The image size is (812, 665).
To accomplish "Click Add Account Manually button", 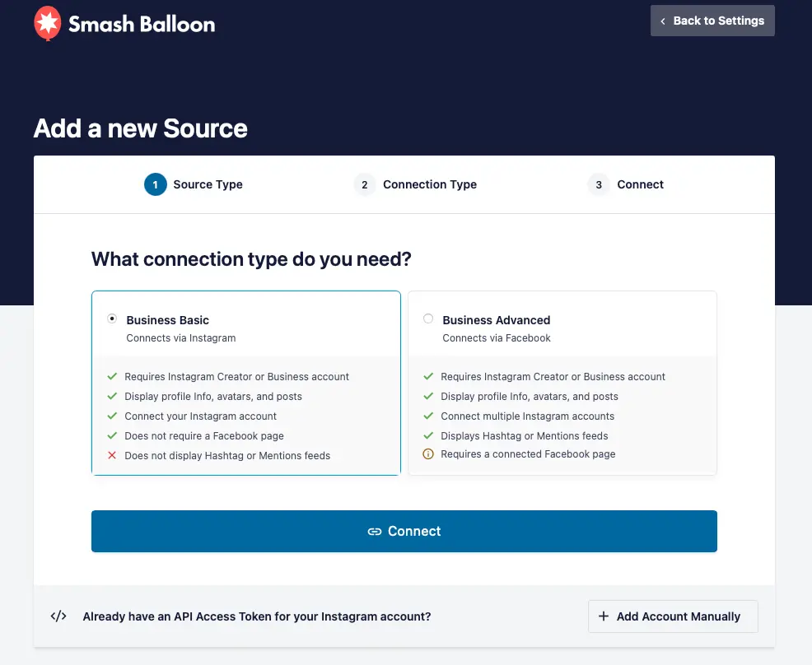I will pyautogui.click(x=673, y=616).
